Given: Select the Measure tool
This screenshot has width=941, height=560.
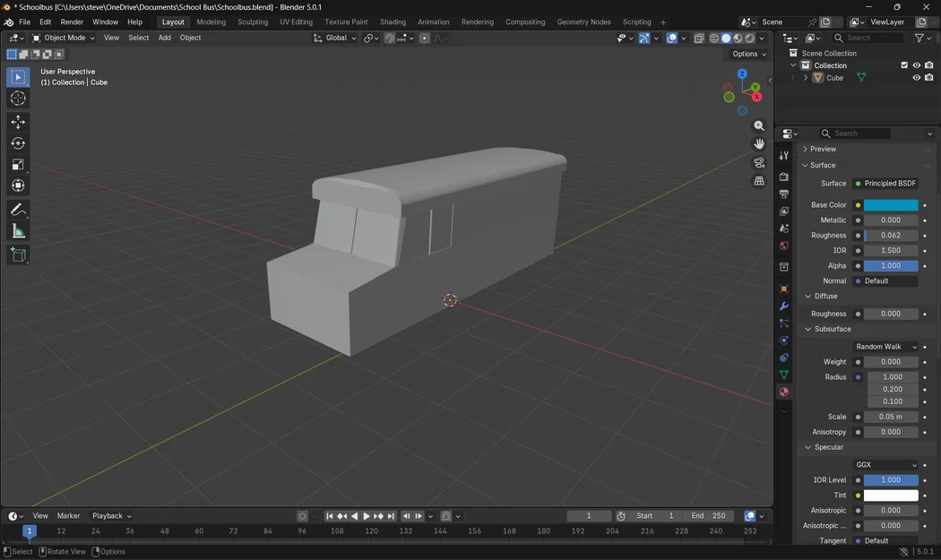Looking at the screenshot, I should tap(18, 232).
